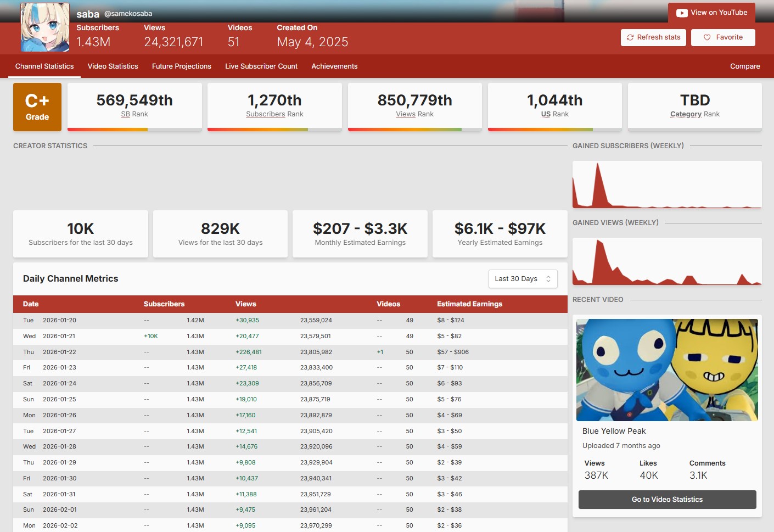Click the TBD Category Rank card
Viewport: 774px width, 532px height.
695,107
